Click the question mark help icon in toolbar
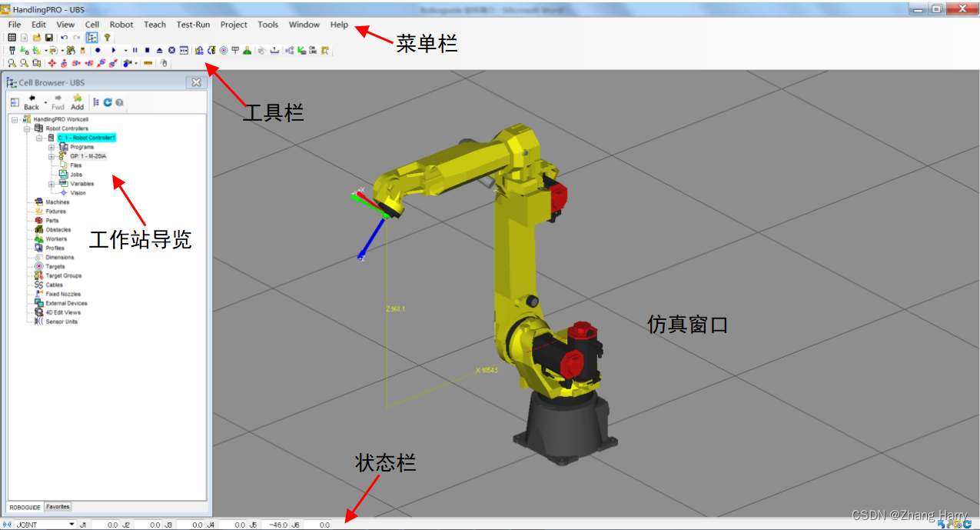Screen dimensions: 980x530 click(x=107, y=37)
